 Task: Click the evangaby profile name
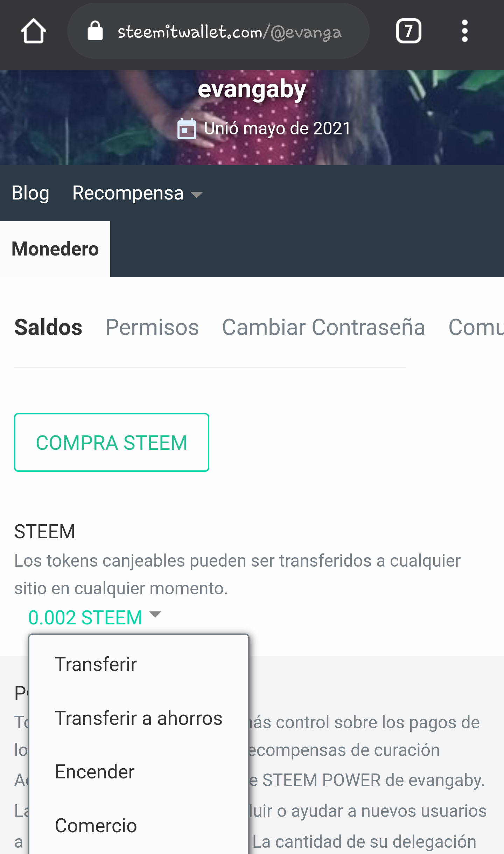[x=252, y=89]
